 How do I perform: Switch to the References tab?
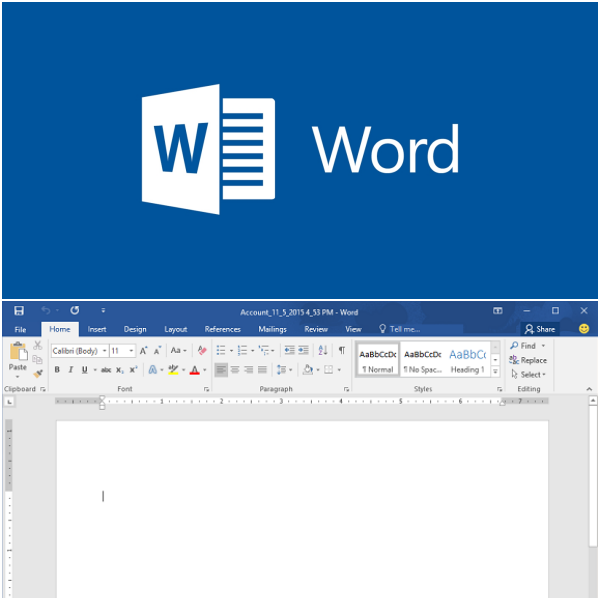[x=222, y=329]
